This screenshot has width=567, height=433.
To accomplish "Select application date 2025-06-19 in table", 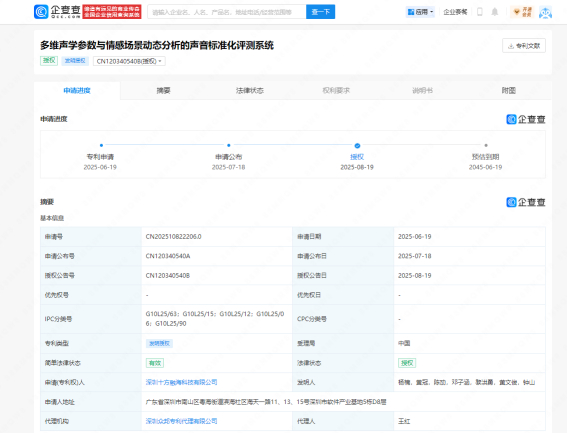I will [x=415, y=237].
